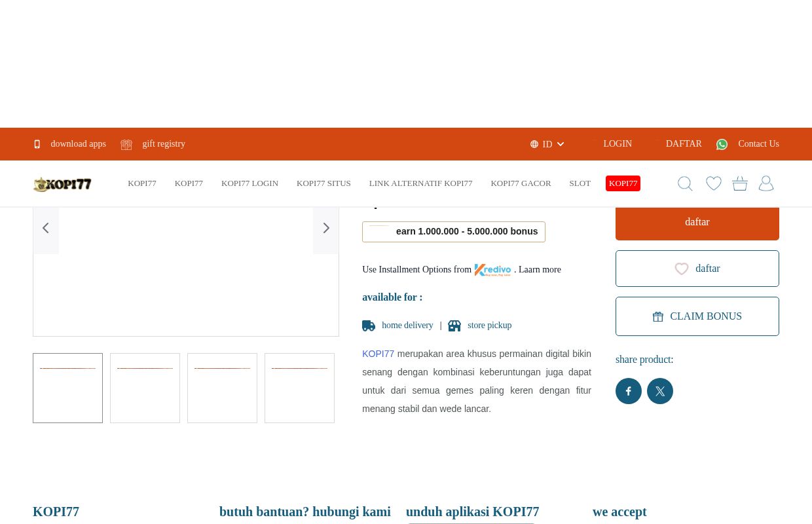Open Contact Us link
Screen dimensions: 812x524
[x=758, y=144]
